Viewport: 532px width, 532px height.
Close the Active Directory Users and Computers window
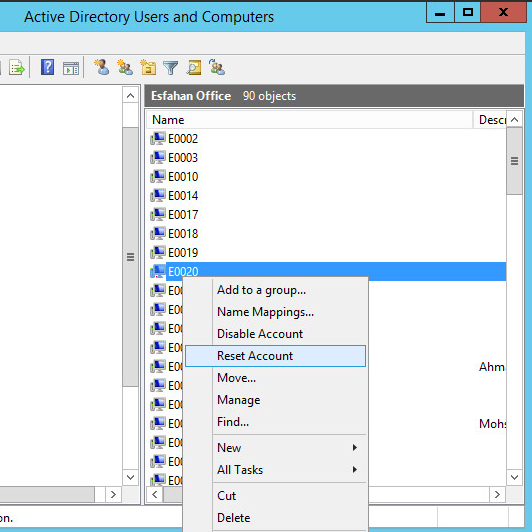tap(504, 13)
